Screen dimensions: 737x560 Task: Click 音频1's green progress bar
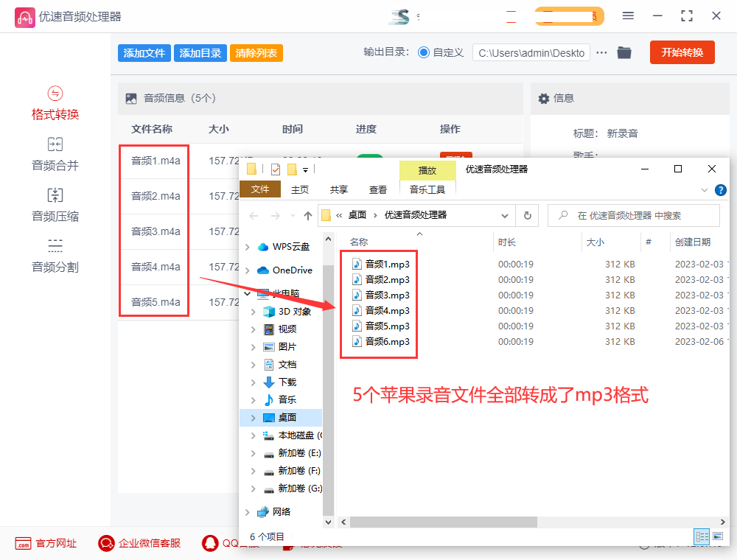(368, 157)
